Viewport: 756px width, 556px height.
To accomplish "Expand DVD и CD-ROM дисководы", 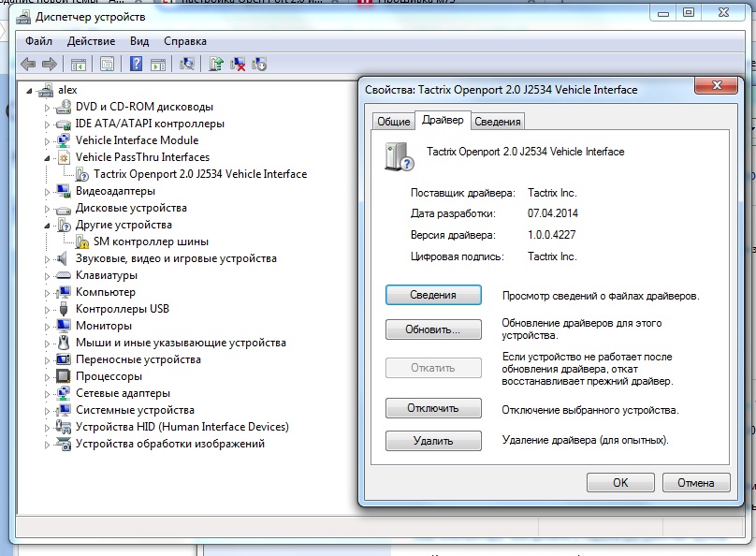I will [x=47, y=108].
